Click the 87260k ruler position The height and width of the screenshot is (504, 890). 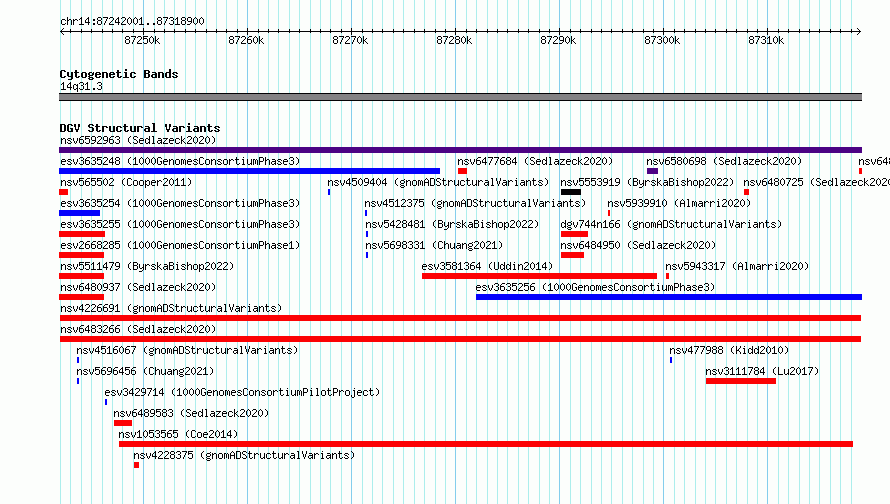[x=246, y=40]
